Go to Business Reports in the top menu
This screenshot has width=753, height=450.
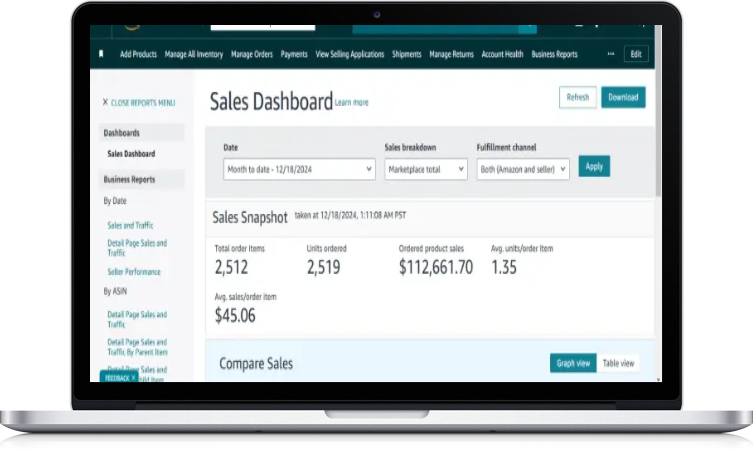tap(554, 54)
